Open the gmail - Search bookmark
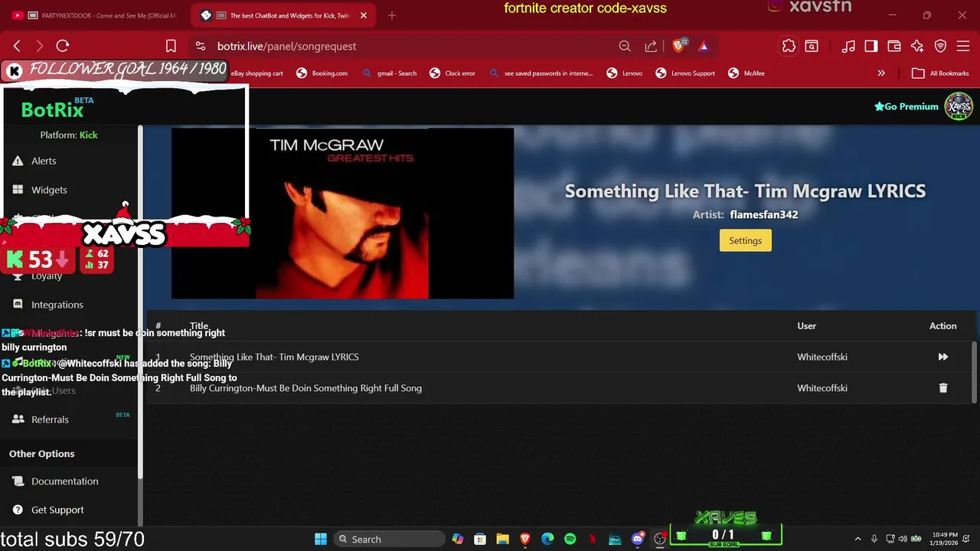 point(389,73)
